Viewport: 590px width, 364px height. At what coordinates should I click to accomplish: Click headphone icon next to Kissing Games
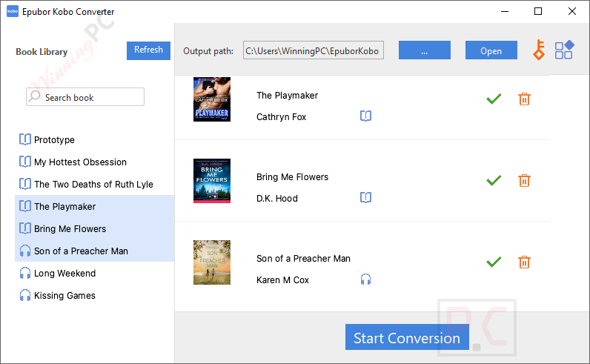25,295
